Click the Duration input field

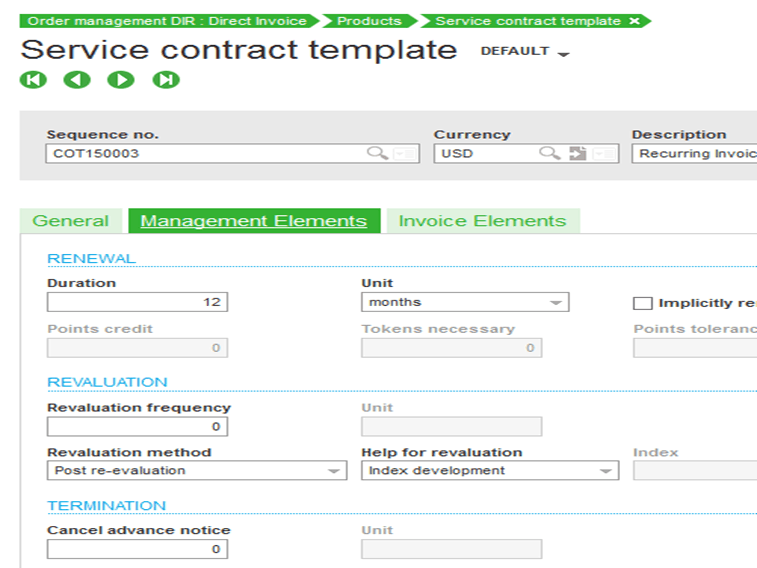(x=137, y=302)
